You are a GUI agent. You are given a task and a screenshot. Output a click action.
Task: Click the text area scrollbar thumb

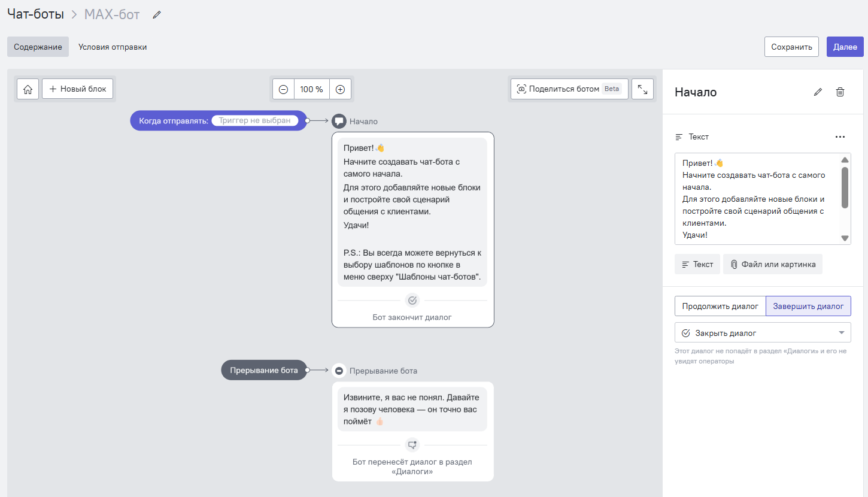click(x=845, y=187)
